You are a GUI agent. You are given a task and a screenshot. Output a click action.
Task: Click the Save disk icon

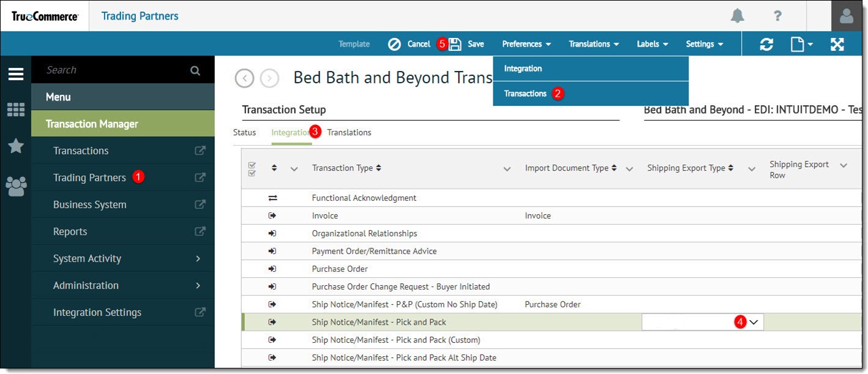[455, 44]
